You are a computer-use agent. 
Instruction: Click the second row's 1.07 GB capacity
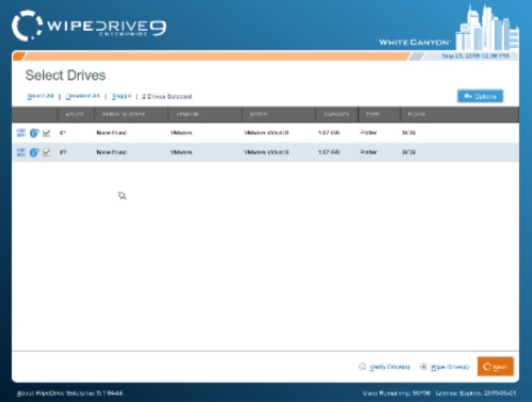click(329, 152)
